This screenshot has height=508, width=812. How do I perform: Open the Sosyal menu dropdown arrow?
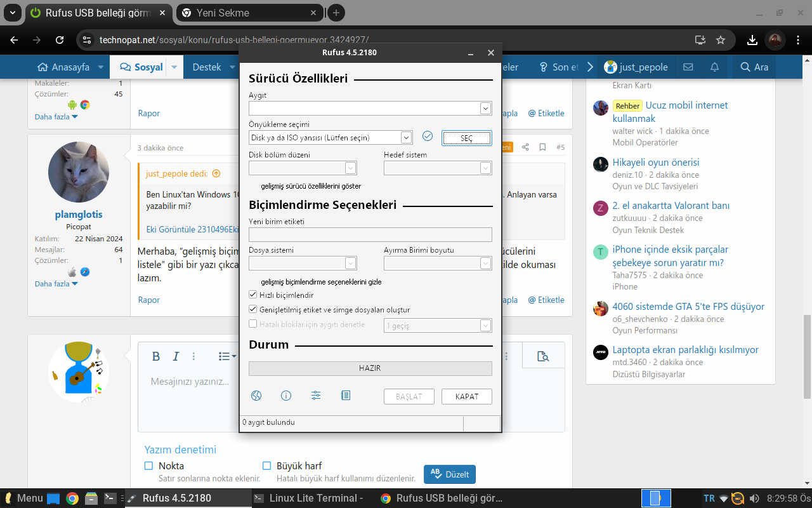pos(174,67)
